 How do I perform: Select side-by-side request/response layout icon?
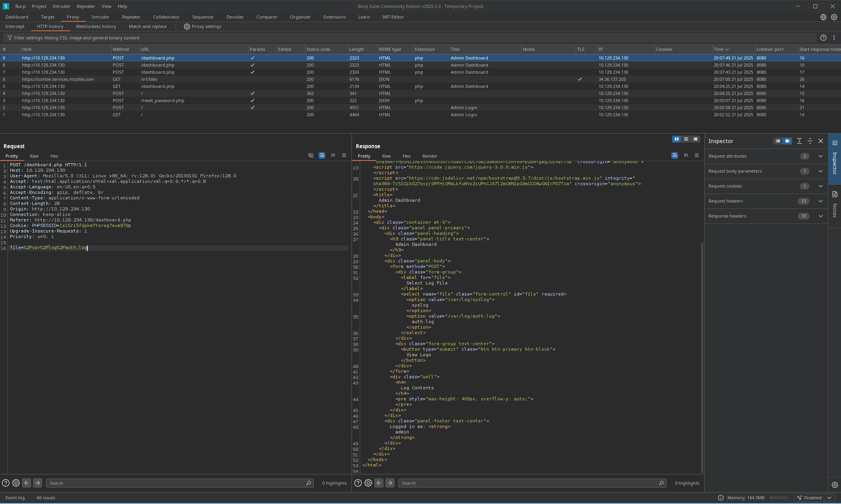point(676,139)
